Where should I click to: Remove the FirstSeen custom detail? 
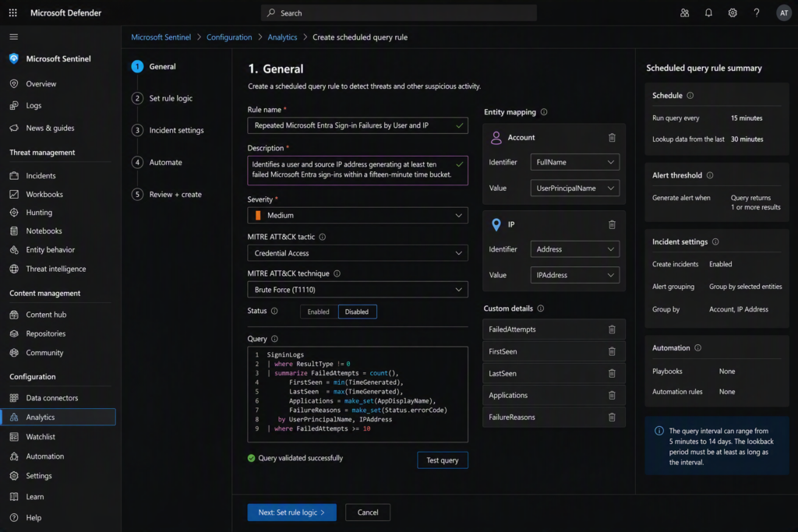click(x=612, y=351)
